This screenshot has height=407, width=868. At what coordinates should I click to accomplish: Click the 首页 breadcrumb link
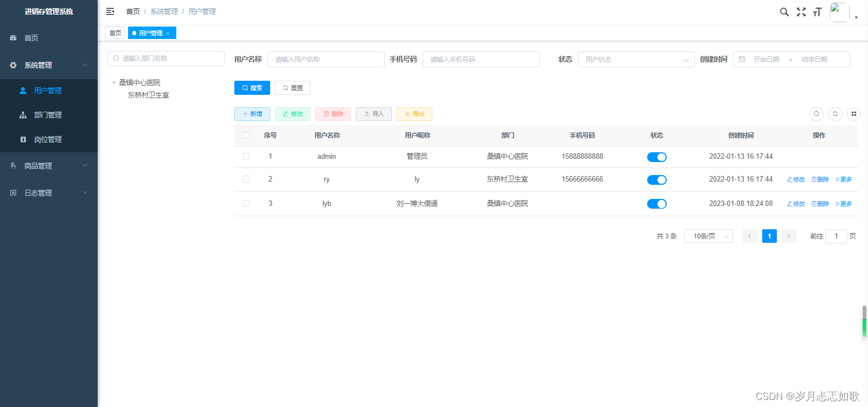click(x=133, y=11)
